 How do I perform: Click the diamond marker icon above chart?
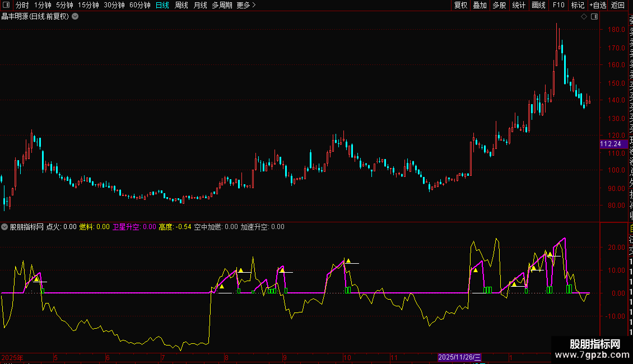pos(584,17)
